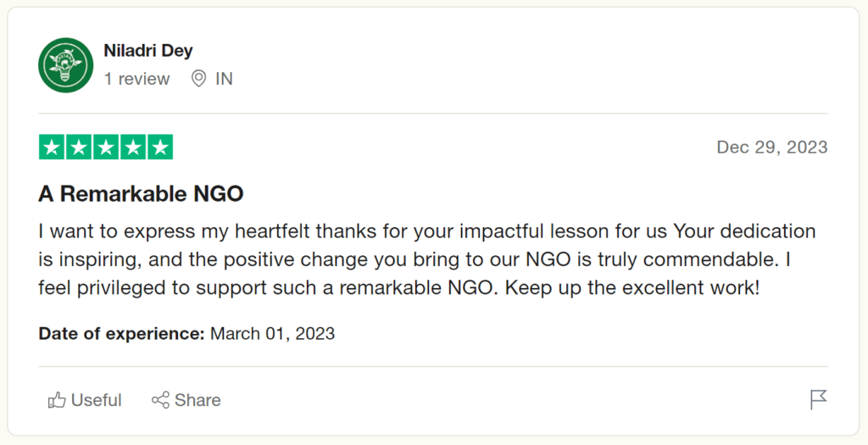The image size is (868, 445).
Task: Open the 'A Remarkable NGO' review title
Action: tap(142, 194)
